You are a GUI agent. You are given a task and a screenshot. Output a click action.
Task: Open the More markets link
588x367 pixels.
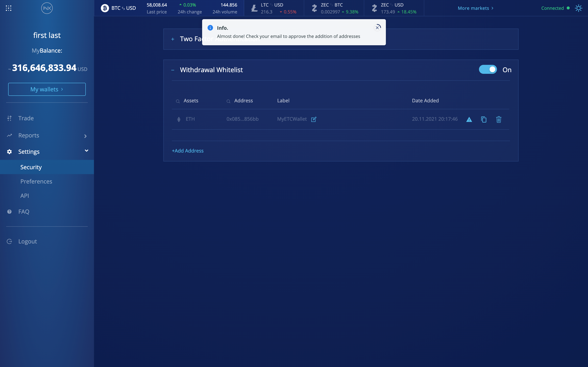coord(476,8)
